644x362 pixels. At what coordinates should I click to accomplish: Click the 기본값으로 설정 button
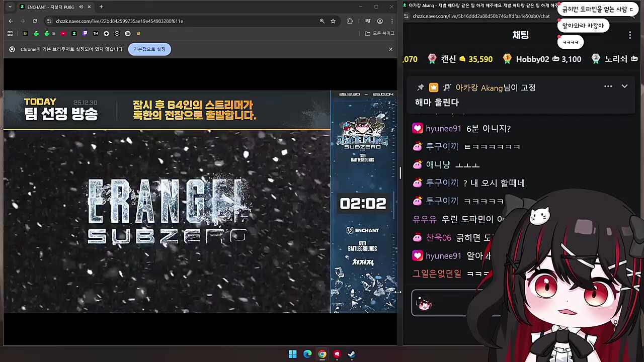(149, 49)
